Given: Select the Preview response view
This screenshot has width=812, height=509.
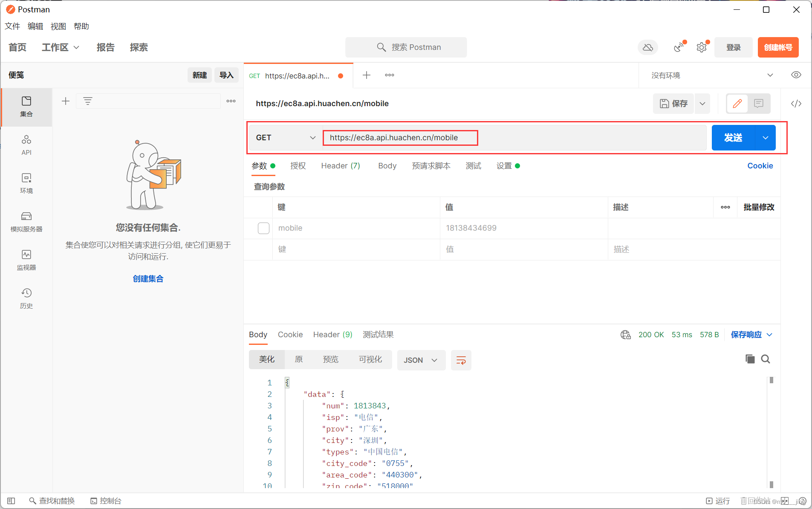Looking at the screenshot, I should (x=331, y=359).
